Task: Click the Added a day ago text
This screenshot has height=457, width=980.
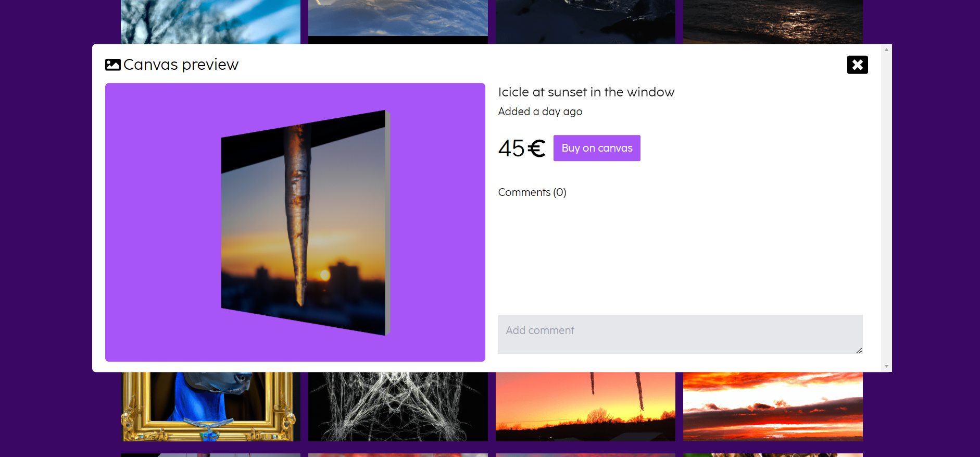Action: pyautogui.click(x=540, y=112)
